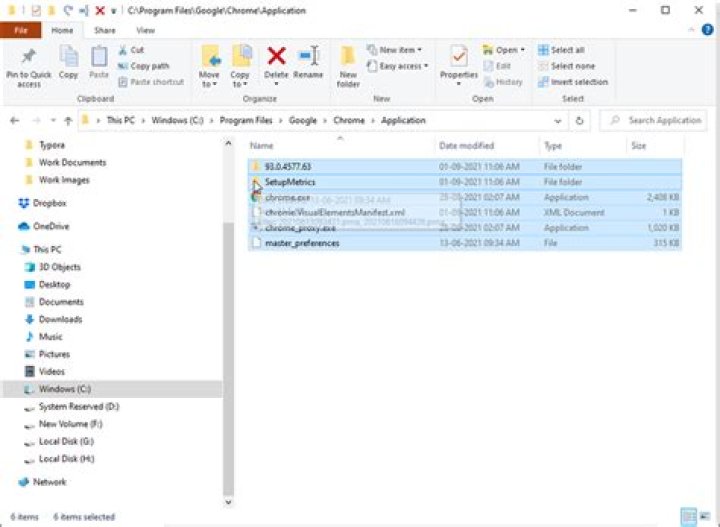
Task: Refresh the Application folder
Action: pos(579,121)
